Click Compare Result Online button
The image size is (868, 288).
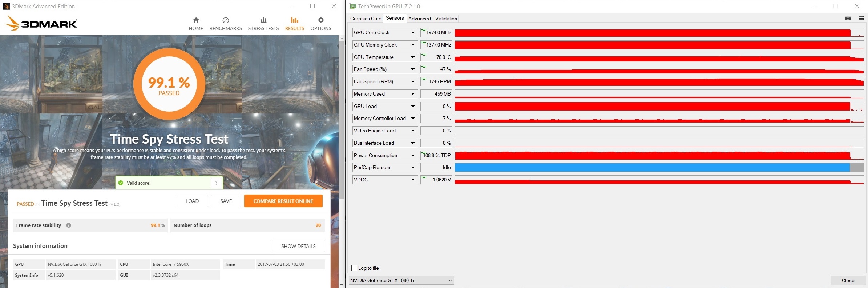[283, 201]
